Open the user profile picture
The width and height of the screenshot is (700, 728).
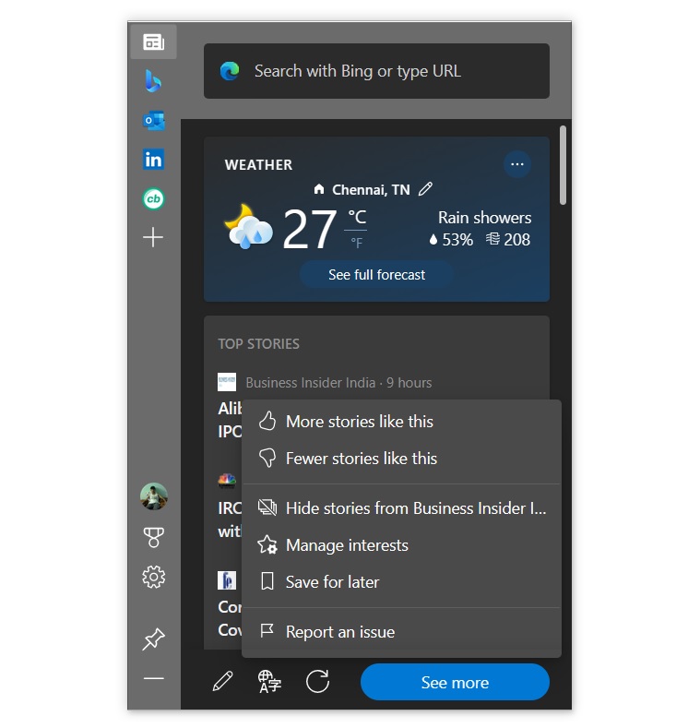tap(154, 496)
